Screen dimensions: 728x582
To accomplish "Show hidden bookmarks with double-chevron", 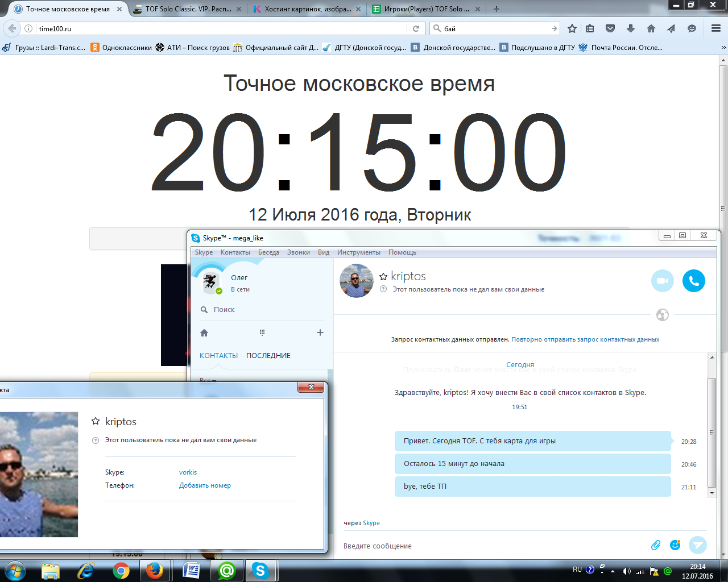I will (723, 48).
